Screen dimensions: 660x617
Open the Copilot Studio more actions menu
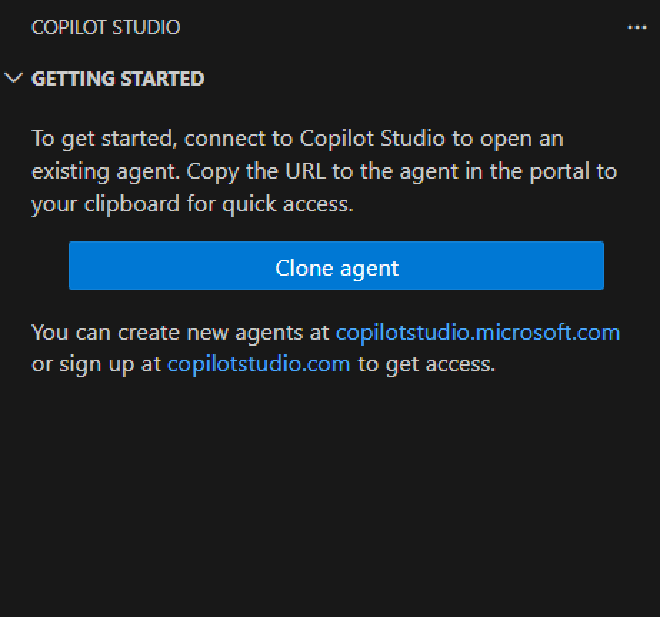tap(637, 28)
